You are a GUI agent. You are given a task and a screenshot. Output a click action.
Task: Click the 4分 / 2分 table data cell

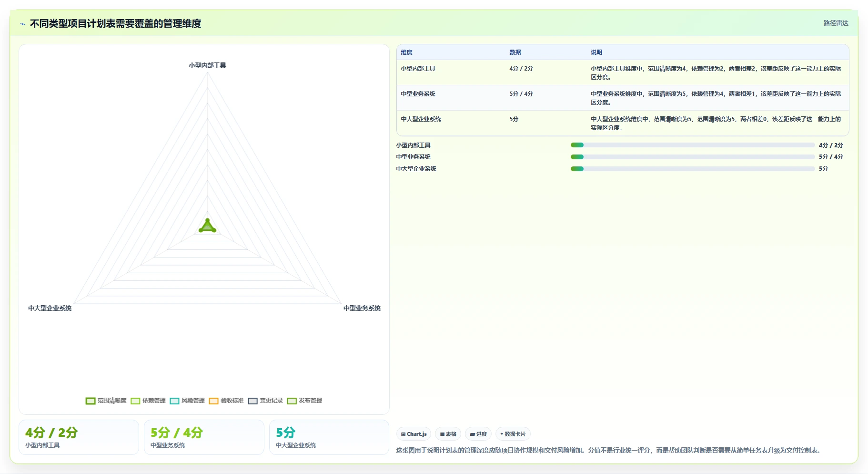pos(521,69)
